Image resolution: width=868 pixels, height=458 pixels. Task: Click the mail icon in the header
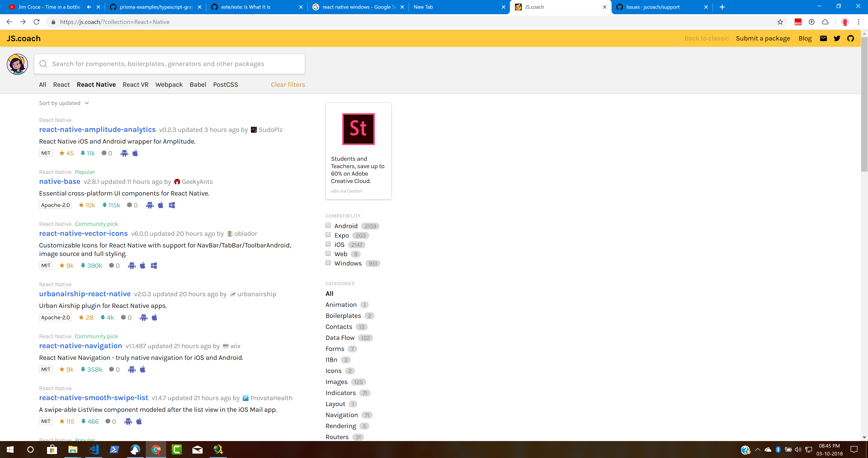click(x=823, y=38)
